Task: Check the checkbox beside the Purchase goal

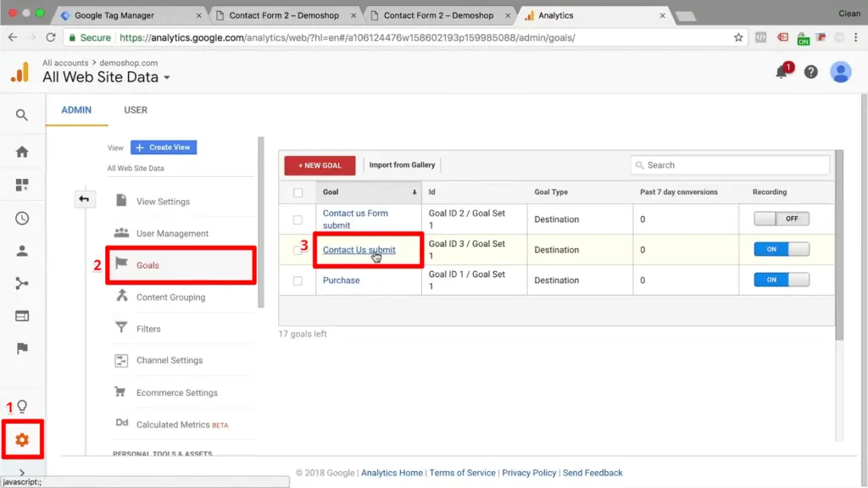Action: [298, 280]
